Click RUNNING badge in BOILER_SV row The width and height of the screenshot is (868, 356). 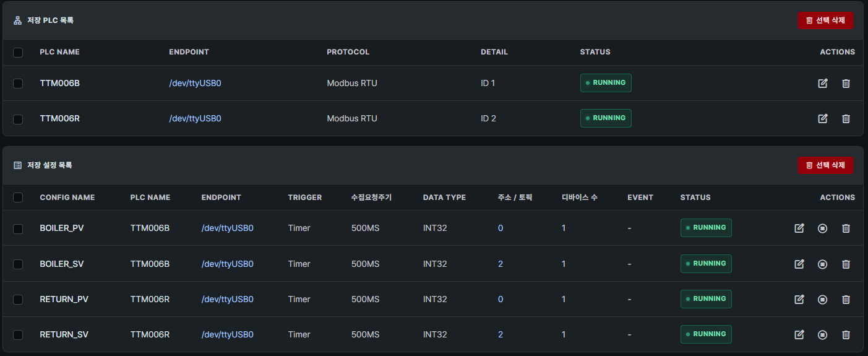pos(706,264)
